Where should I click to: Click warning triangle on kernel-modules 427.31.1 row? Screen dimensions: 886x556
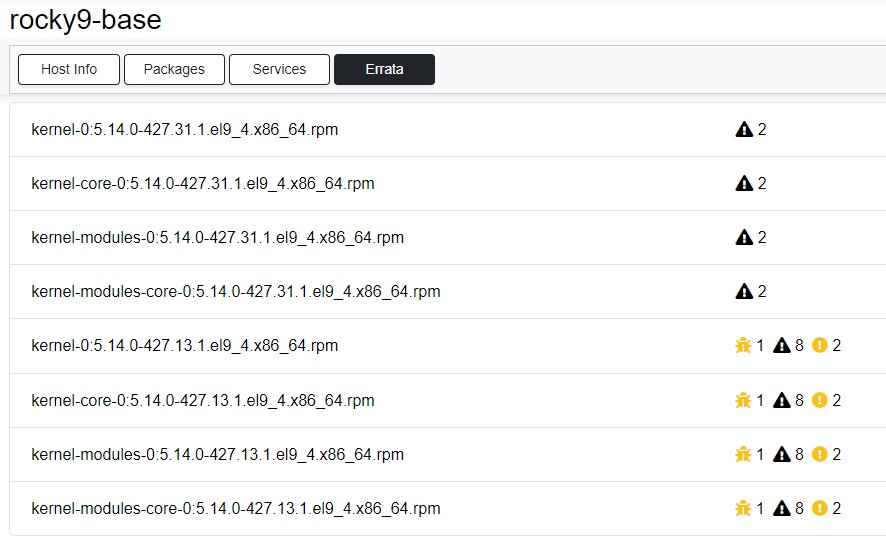[744, 238]
